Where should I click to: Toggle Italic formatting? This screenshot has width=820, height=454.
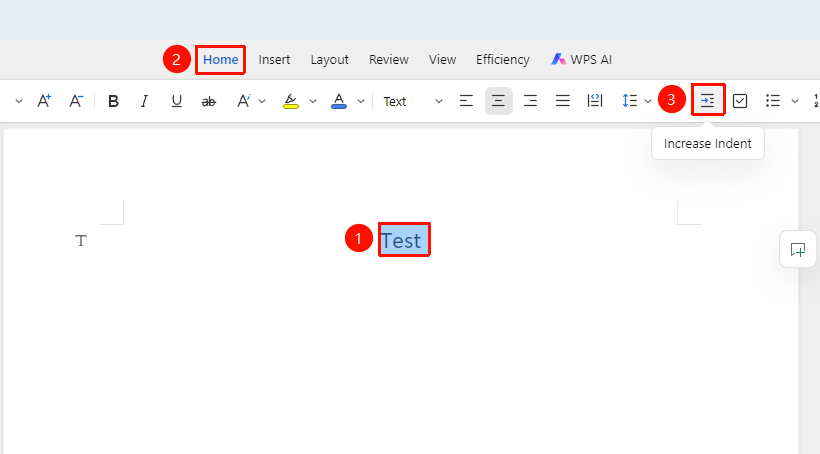click(144, 101)
